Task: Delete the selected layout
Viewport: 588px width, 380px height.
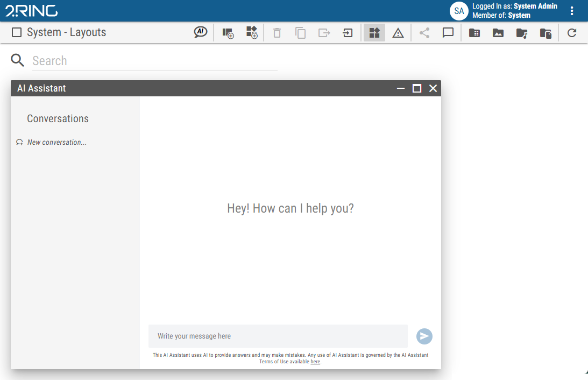Action: click(x=277, y=33)
